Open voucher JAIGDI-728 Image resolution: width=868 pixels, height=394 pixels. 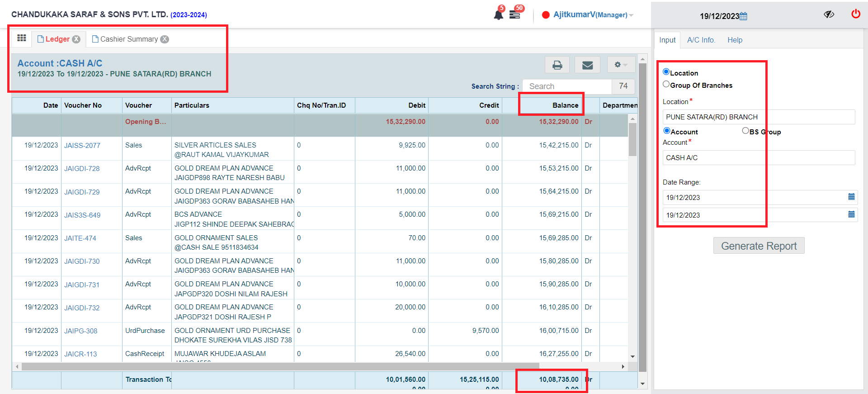pyautogui.click(x=82, y=169)
